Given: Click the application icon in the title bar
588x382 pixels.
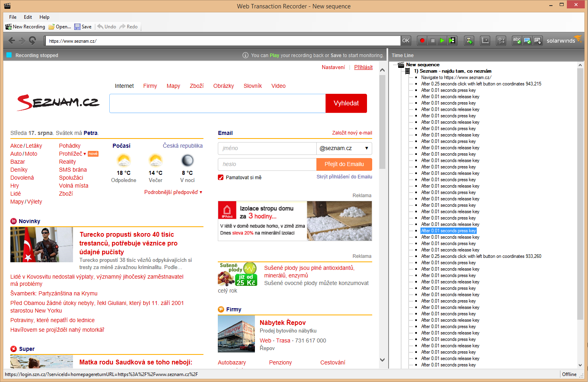Looking at the screenshot, I should pos(7,6).
